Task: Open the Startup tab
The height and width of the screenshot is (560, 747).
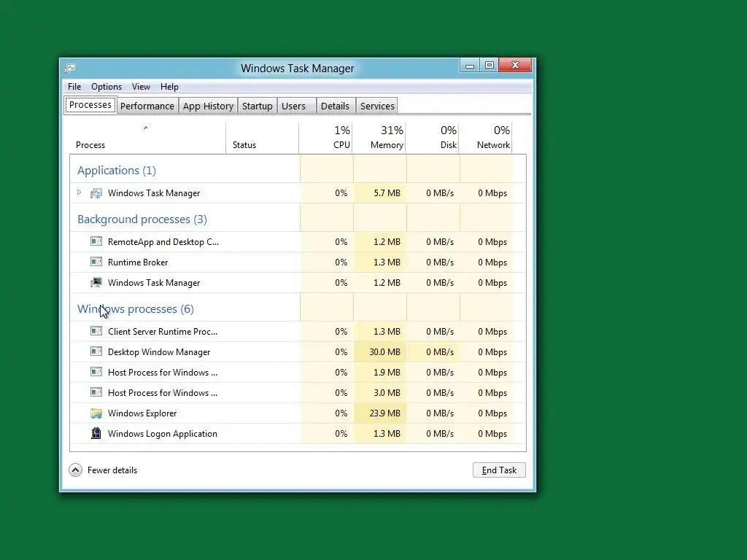Action: [258, 106]
